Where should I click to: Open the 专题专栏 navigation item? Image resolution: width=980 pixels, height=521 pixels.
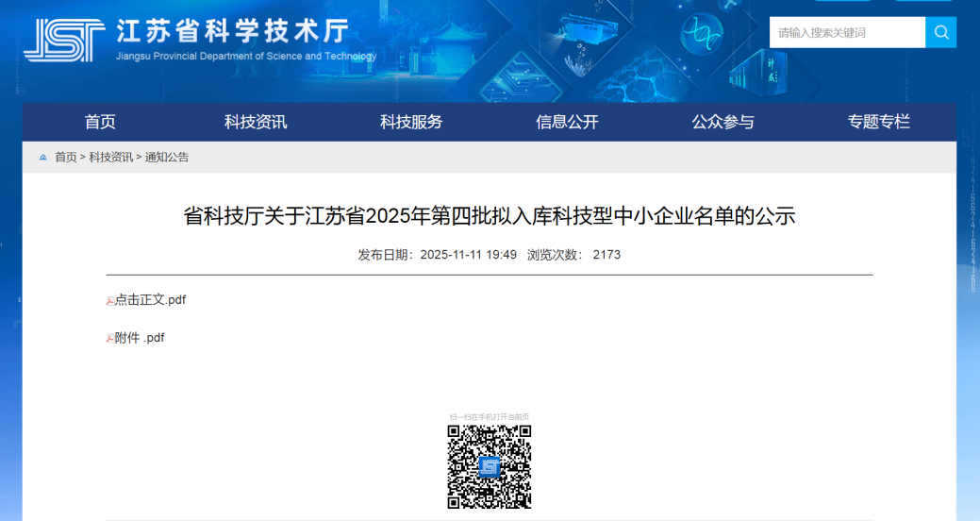coord(878,122)
